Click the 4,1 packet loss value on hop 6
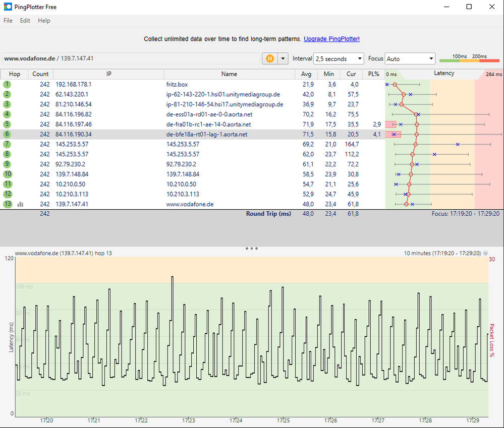The image size is (504, 428). (x=377, y=134)
